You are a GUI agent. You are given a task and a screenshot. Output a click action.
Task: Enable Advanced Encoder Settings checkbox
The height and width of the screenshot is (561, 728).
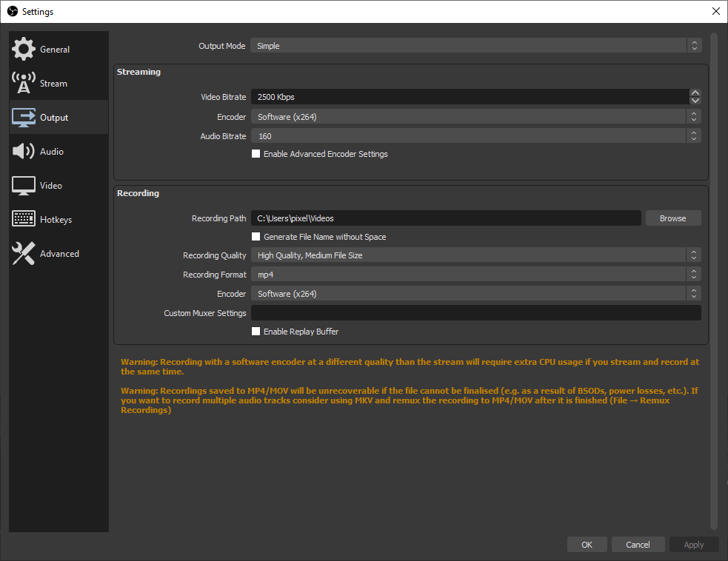click(256, 154)
